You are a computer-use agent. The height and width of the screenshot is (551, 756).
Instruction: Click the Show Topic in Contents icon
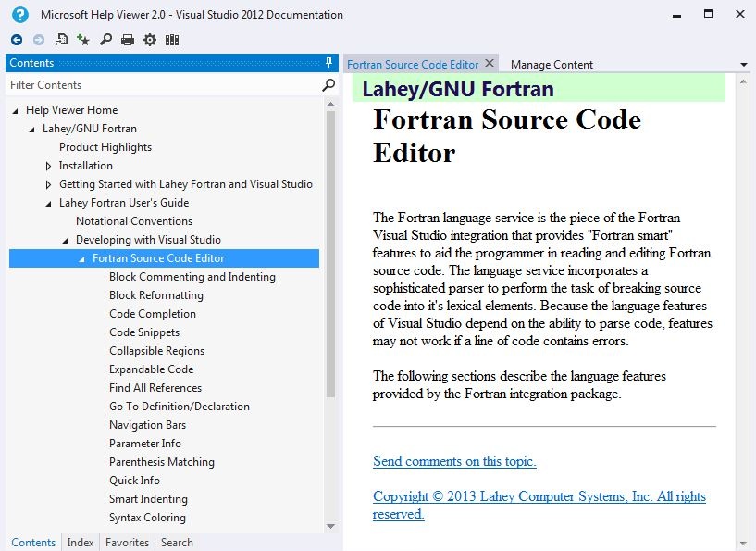pyautogui.click(x=61, y=40)
